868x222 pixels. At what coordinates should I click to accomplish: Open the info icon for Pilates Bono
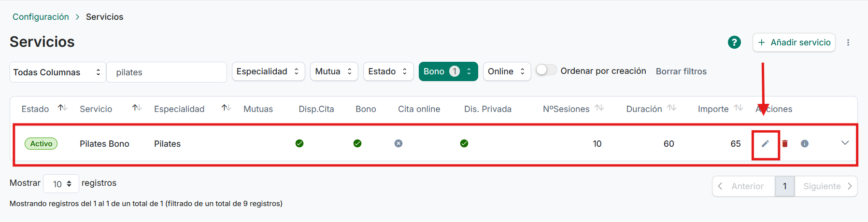point(805,144)
